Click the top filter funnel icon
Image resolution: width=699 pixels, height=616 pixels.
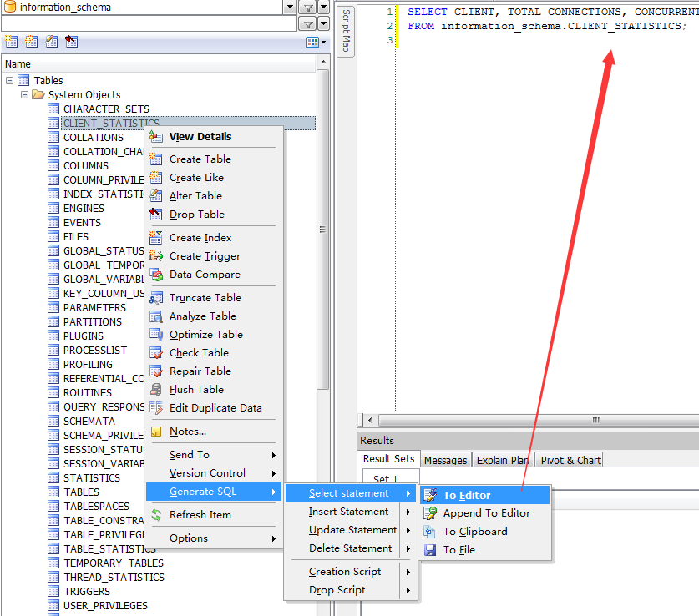tap(308, 8)
